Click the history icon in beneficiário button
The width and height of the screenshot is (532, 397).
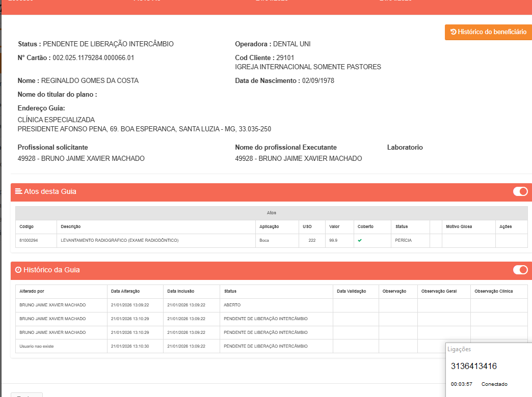pos(453,32)
